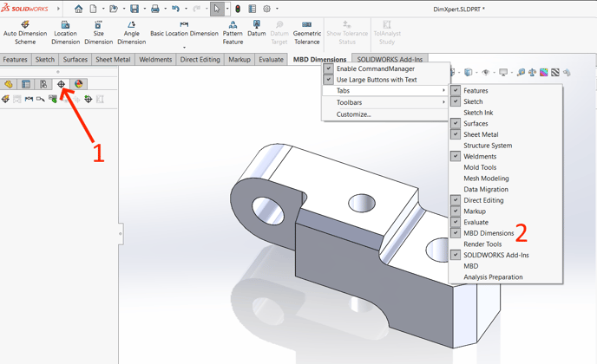This screenshot has height=364, width=597.
Task: Open the ConfigurationManager panel tab
Action: 43,84
